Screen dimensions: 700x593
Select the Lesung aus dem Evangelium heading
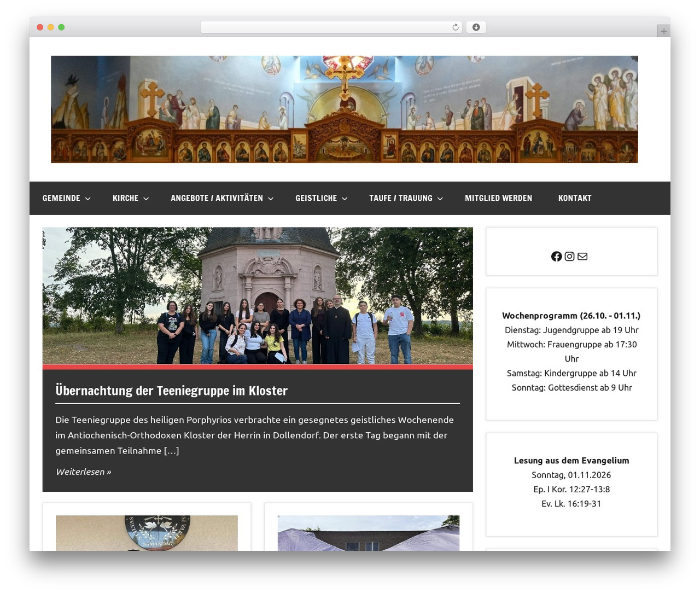(571, 461)
